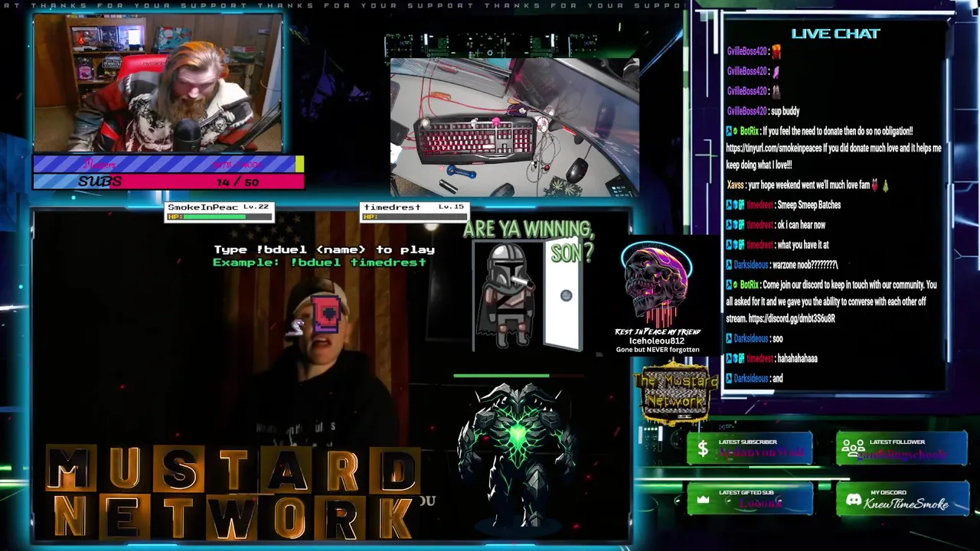980x551 pixels.
Task: Click timedrest username on 'ok i can hear now'
Action: pyautogui.click(x=759, y=225)
